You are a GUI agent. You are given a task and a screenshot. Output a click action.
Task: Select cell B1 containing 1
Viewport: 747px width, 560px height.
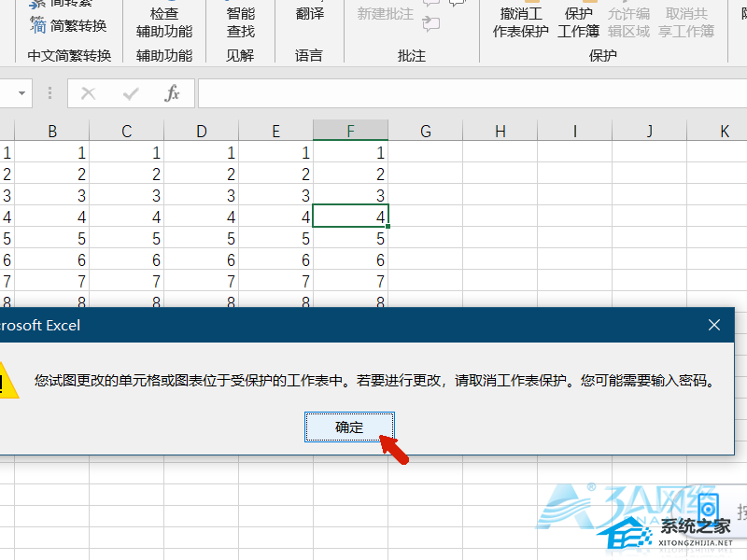52,152
